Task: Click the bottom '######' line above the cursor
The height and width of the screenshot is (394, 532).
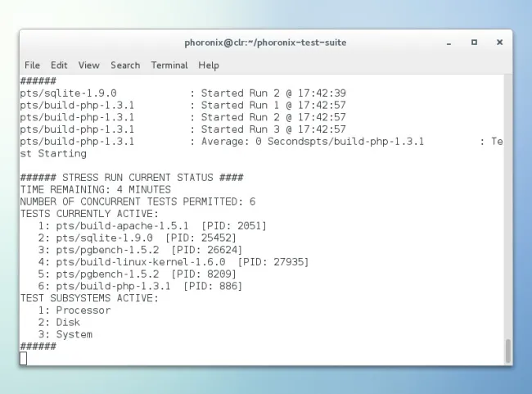Action: [38, 346]
